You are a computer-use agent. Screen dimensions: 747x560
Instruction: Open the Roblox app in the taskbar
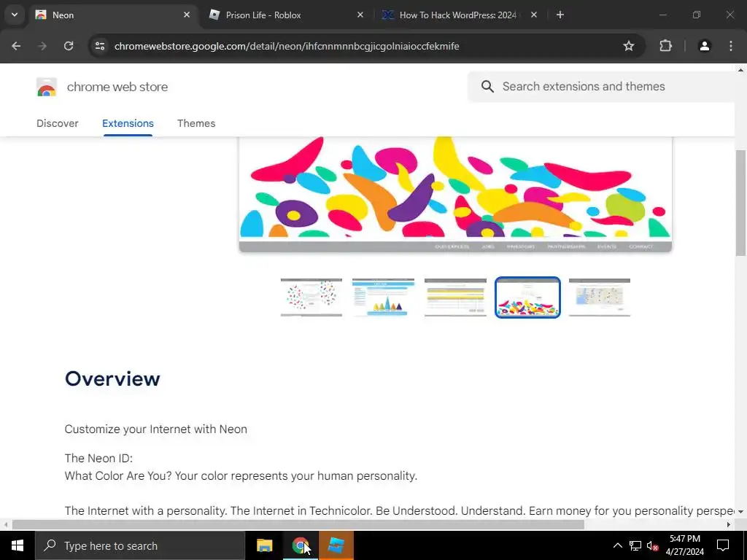click(x=336, y=545)
